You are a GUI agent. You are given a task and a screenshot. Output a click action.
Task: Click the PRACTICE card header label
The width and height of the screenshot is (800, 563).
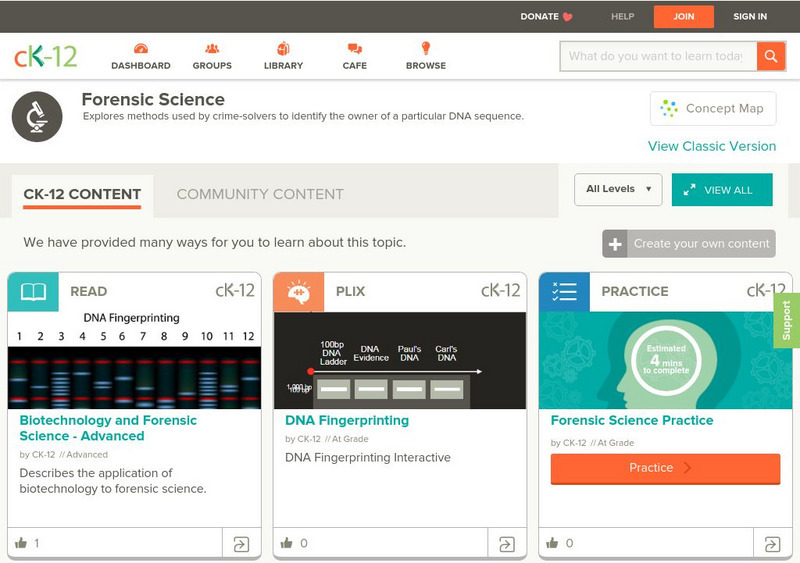click(635, 291)
